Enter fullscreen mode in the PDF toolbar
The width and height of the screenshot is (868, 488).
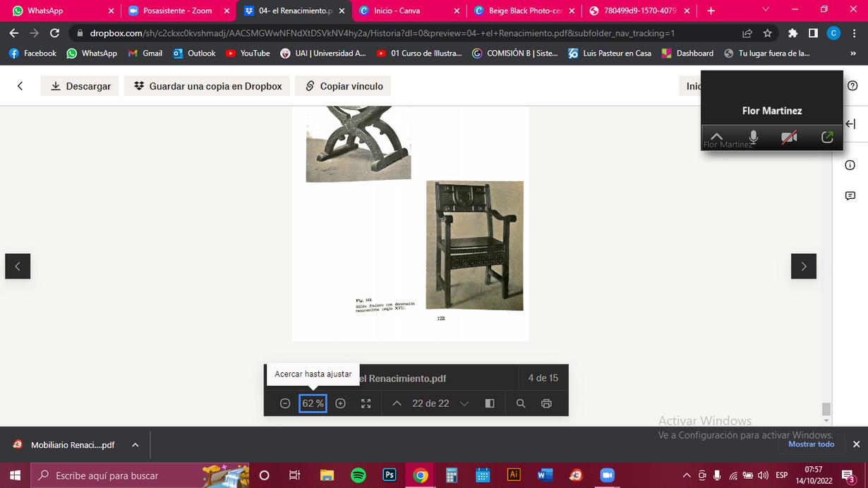point(366,403)
